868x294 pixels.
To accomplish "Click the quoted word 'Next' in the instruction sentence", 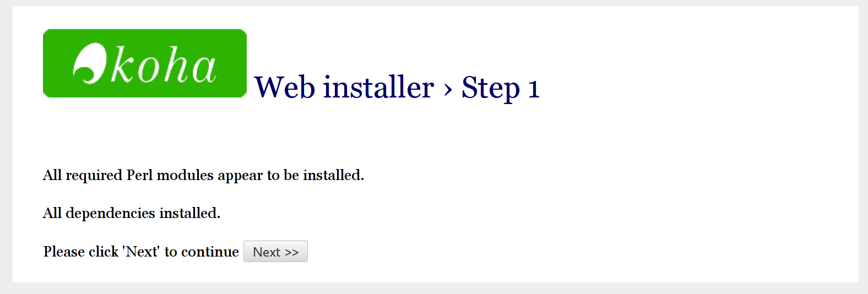I will (142, 252).
